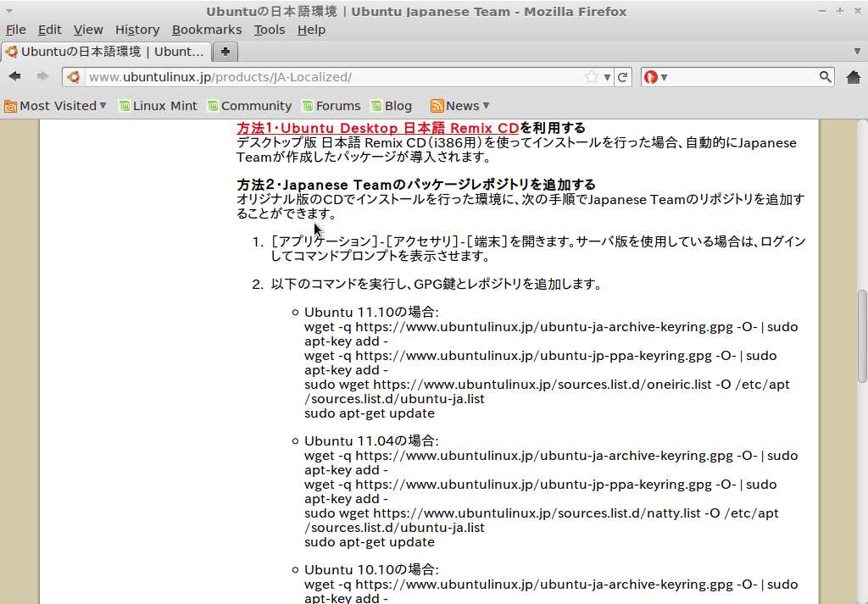The height and width of the screenshot is (604, 868).
Task: Go back with the Back arrow
Action: pyautogui.click(x=15, y=76)
